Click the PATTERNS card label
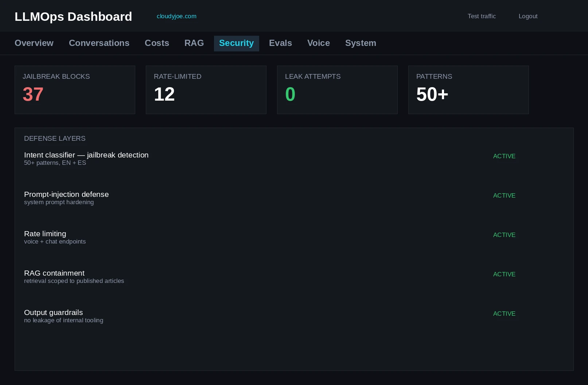Viewport: 588px width, 385px height. 434,76
